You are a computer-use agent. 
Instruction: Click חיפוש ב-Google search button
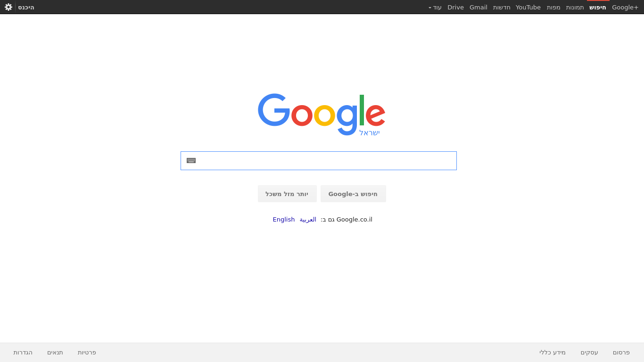click(x=353, y=194)
